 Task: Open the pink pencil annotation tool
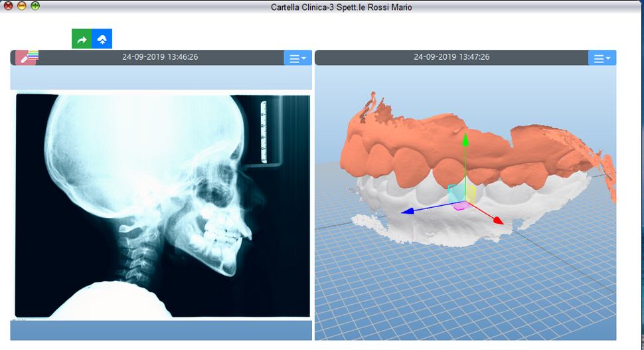click(x=27, y=58)
